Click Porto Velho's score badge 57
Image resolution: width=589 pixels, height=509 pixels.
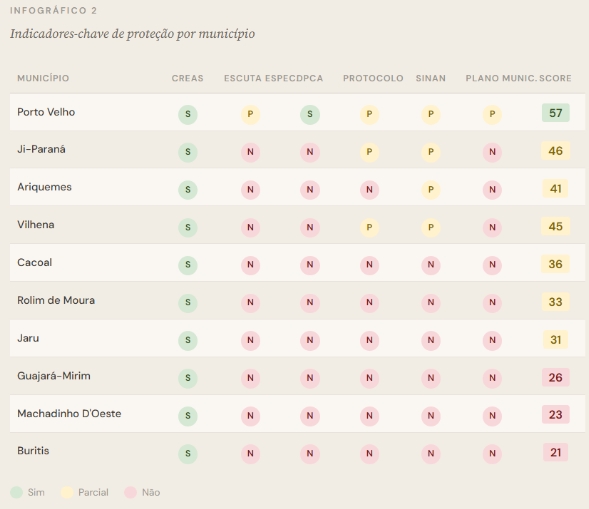coord(556,113)
